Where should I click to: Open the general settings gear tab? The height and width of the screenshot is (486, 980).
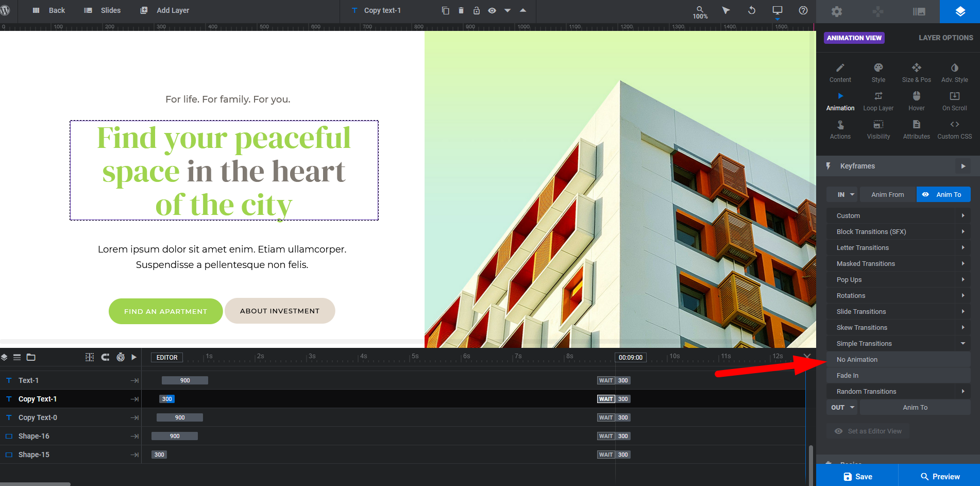click(x=837, y=11)
